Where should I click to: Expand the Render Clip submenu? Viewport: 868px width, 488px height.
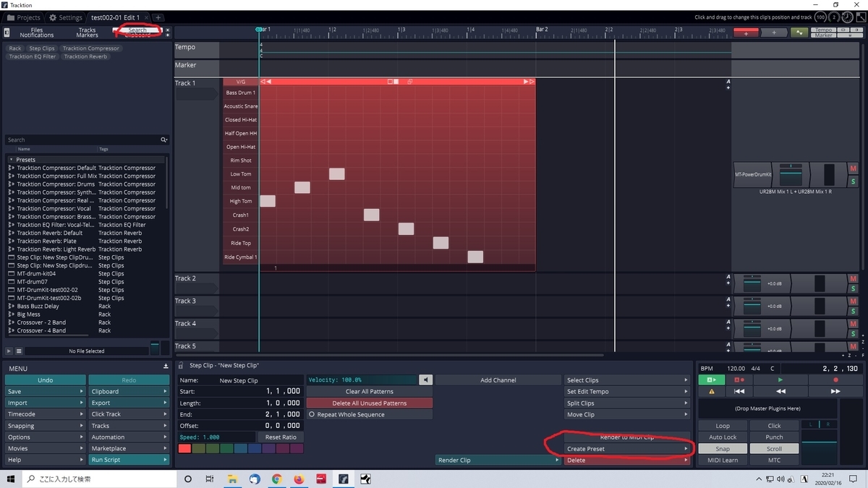498,460
